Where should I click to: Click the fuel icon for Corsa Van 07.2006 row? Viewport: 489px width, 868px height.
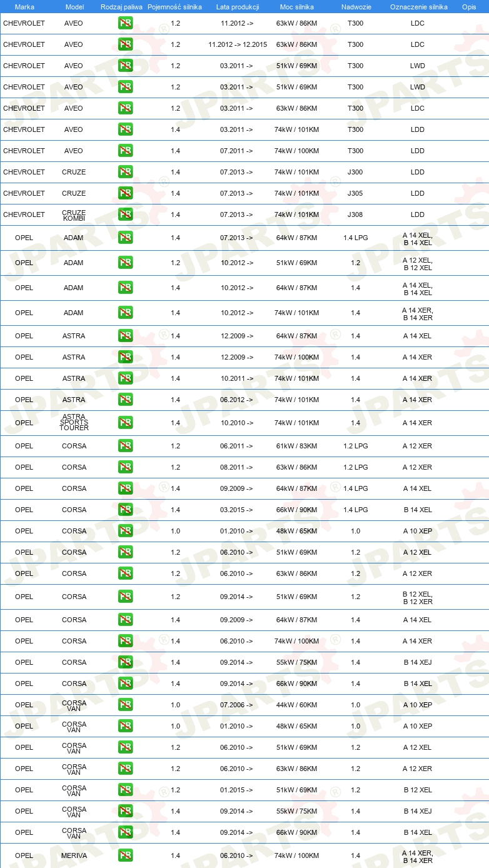[125, 705]
